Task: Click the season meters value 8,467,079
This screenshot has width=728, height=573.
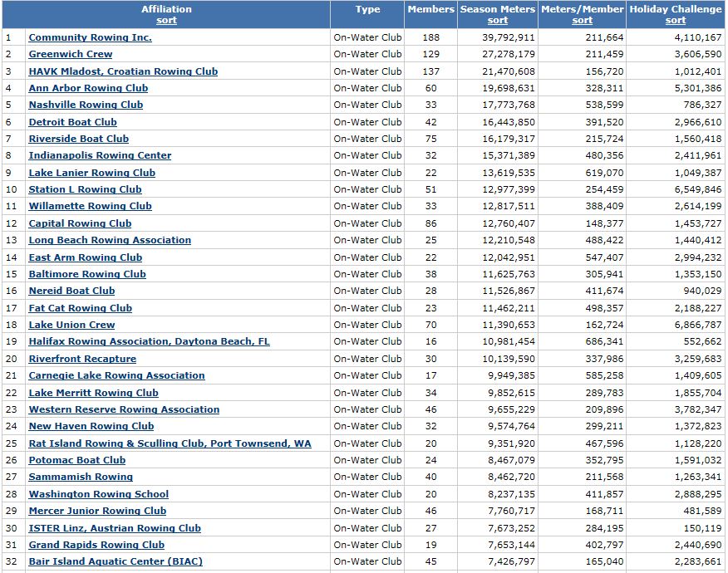Action: (511, 460)
